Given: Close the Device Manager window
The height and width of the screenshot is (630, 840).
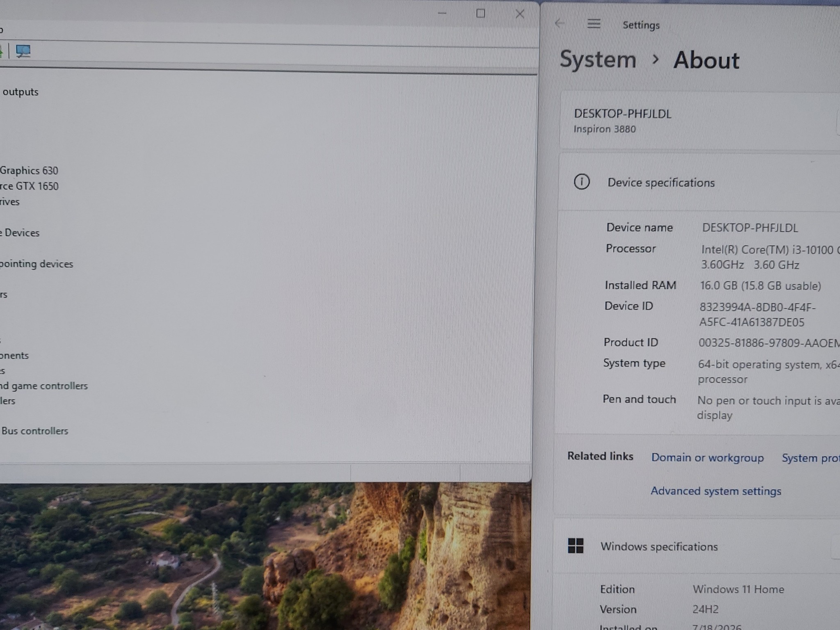Looking at the screenshot, I should [x=520, y=14].
